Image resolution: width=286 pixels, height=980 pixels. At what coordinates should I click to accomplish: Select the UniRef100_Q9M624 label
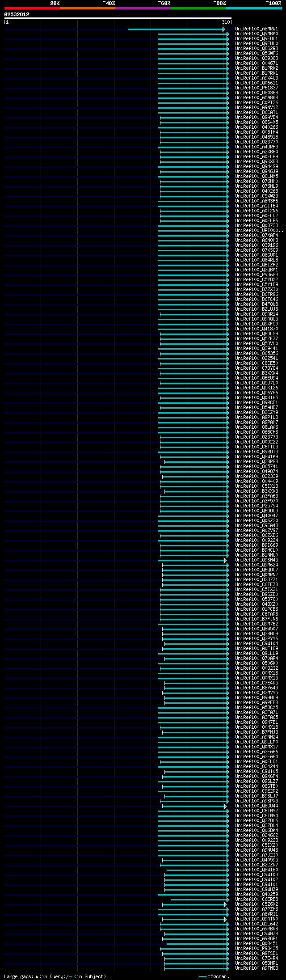(x=257, y=565)
